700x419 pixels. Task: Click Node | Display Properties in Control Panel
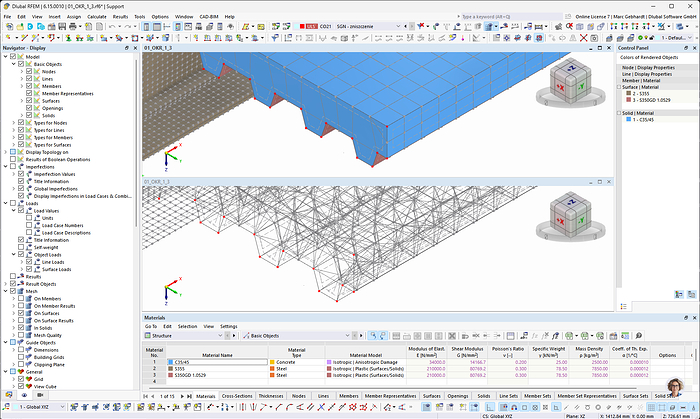(x=648, y=67)
